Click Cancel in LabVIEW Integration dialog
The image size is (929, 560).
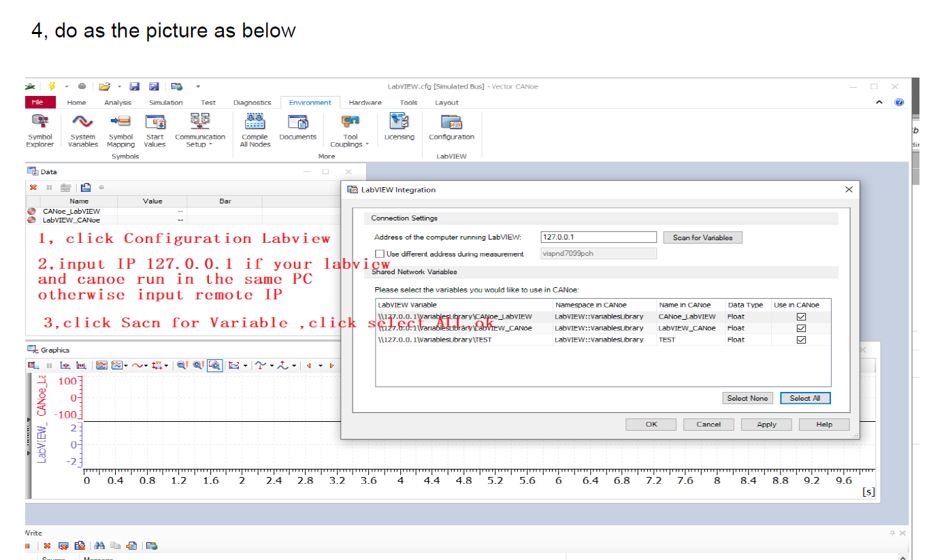click(x=708, y=424)
